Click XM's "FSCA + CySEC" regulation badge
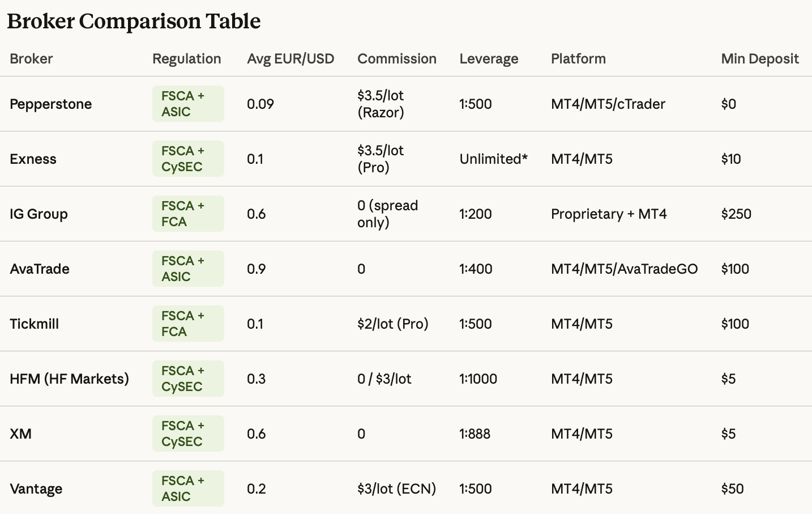Viewport: 812px width, 514px height. (188, 434)
